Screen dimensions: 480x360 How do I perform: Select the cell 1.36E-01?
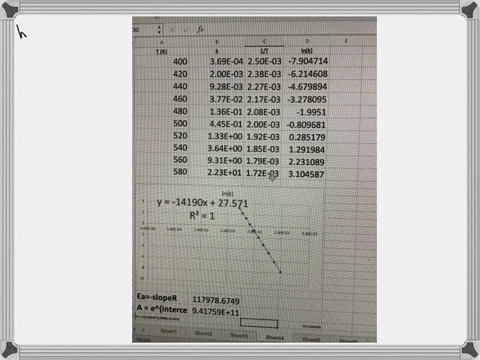pos(226,112)
